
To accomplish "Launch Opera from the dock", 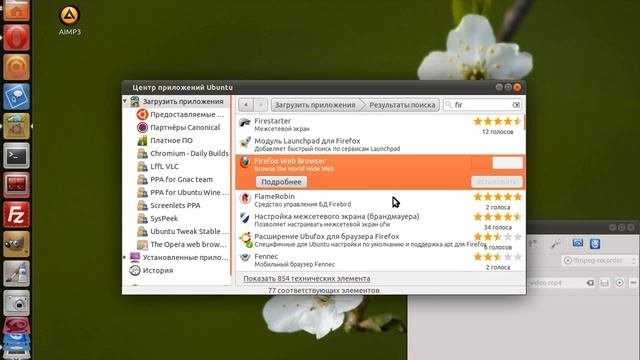I will (x=16, y=38).
